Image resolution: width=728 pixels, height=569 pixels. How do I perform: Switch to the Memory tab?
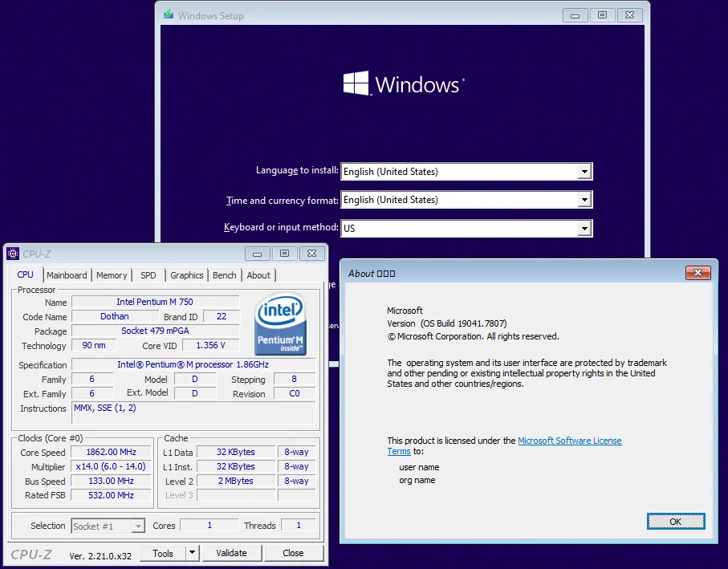point(112,275)
